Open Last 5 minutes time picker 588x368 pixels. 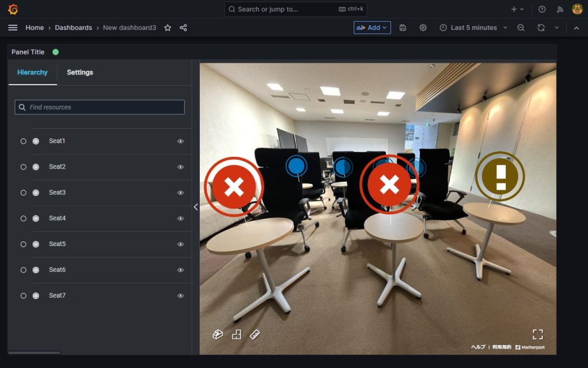(x=473, y=28)
